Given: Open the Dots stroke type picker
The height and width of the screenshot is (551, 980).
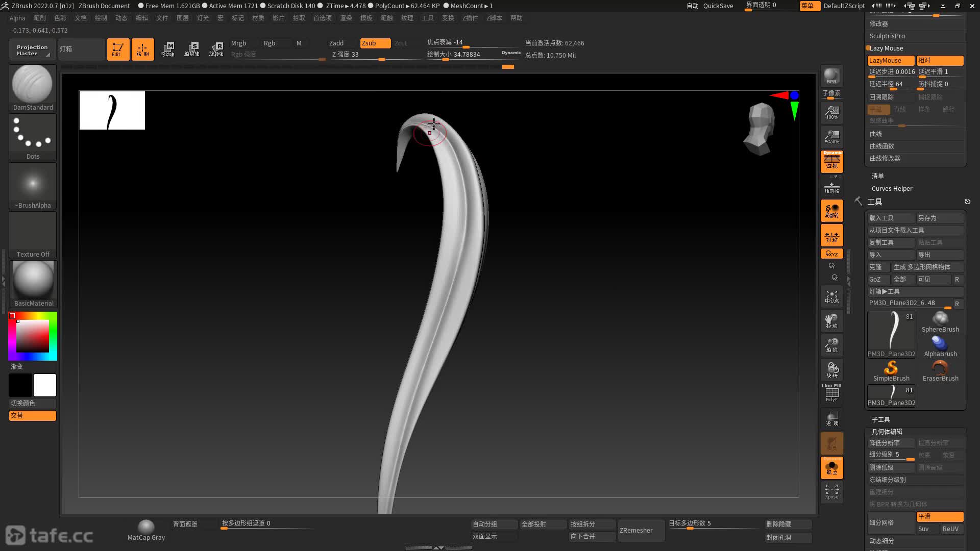Looking at the screenshot, I should tap(33, 136).
